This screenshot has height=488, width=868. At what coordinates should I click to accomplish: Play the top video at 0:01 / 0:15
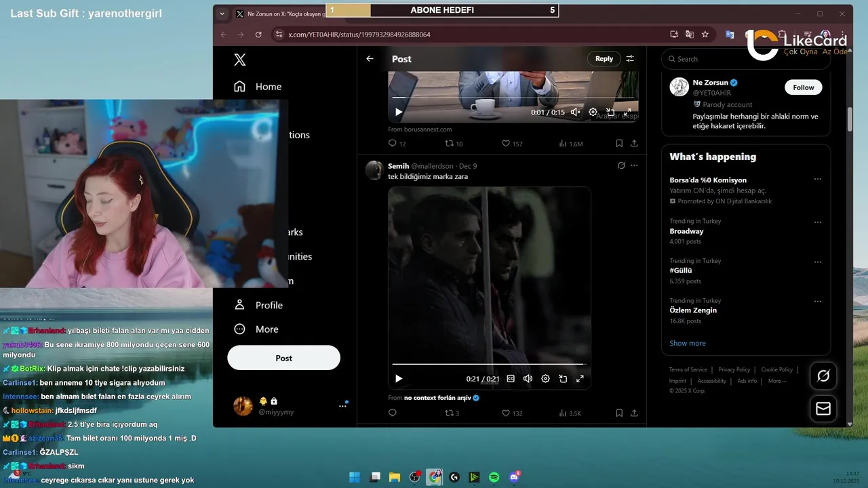click(399, 112)
